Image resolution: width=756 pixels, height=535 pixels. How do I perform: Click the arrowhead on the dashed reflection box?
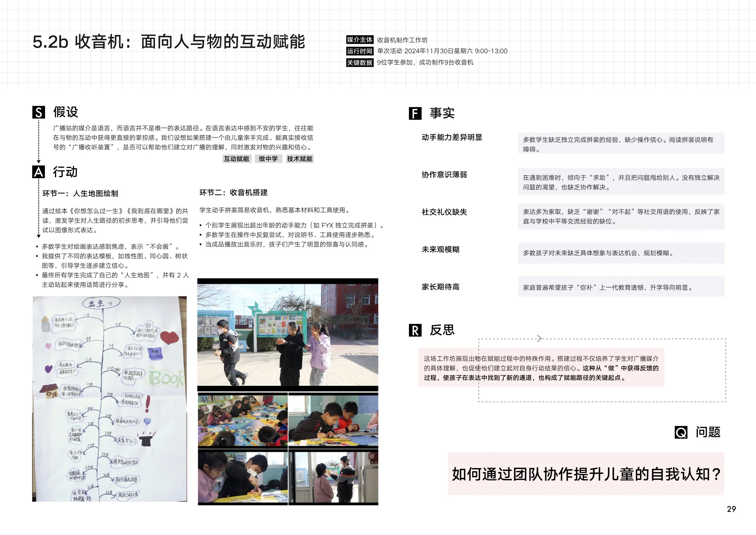539,338
